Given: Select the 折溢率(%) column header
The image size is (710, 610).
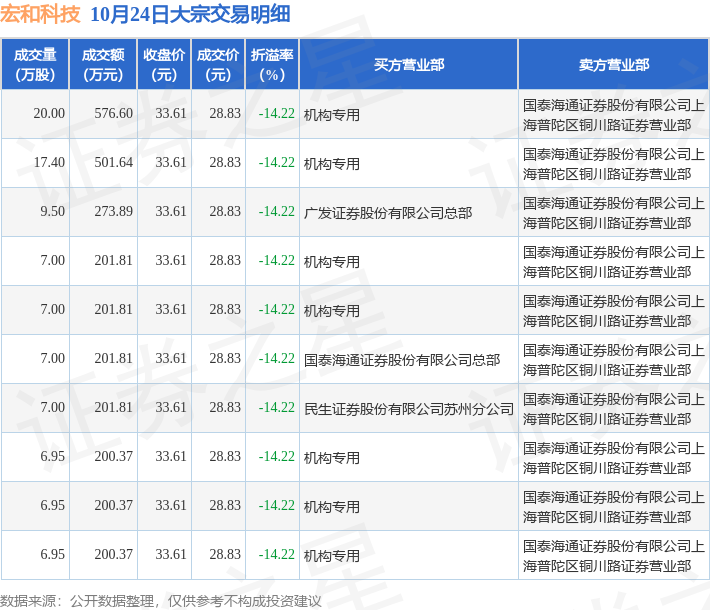Looking at the screenshot, I should coord(272,65).
